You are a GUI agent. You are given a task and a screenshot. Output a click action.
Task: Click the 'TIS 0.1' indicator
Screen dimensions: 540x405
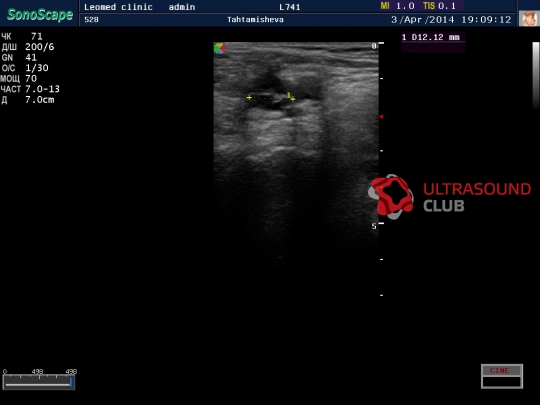pyautogui.click(x=439, y=6)
